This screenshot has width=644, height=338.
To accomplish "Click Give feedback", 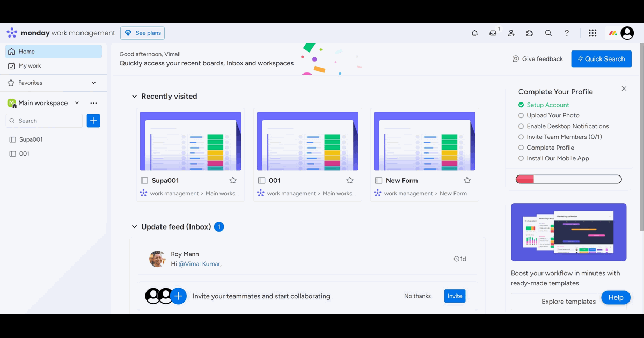I will point(538,59).
